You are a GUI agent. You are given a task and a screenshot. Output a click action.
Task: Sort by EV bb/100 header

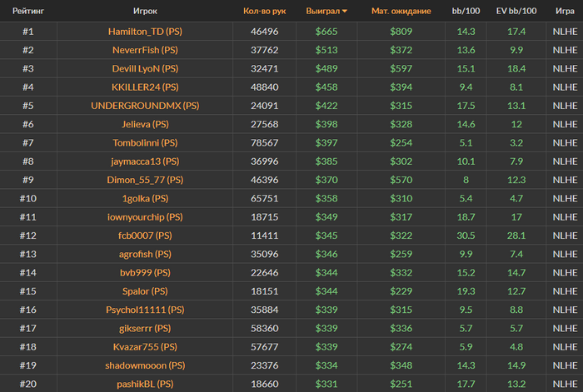coord(516,12)
